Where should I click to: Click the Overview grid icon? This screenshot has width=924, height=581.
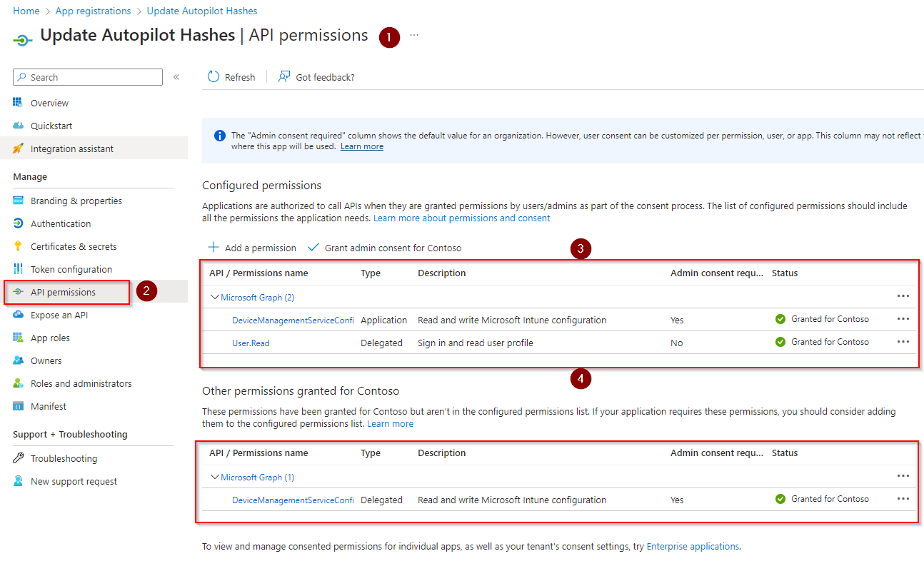[18, 103]
